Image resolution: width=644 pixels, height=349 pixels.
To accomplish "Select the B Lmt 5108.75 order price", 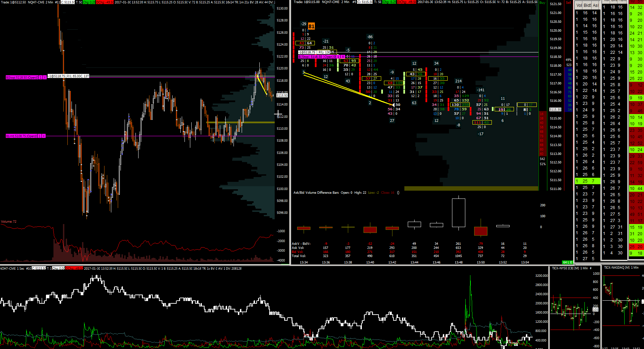I will (20, 136).
